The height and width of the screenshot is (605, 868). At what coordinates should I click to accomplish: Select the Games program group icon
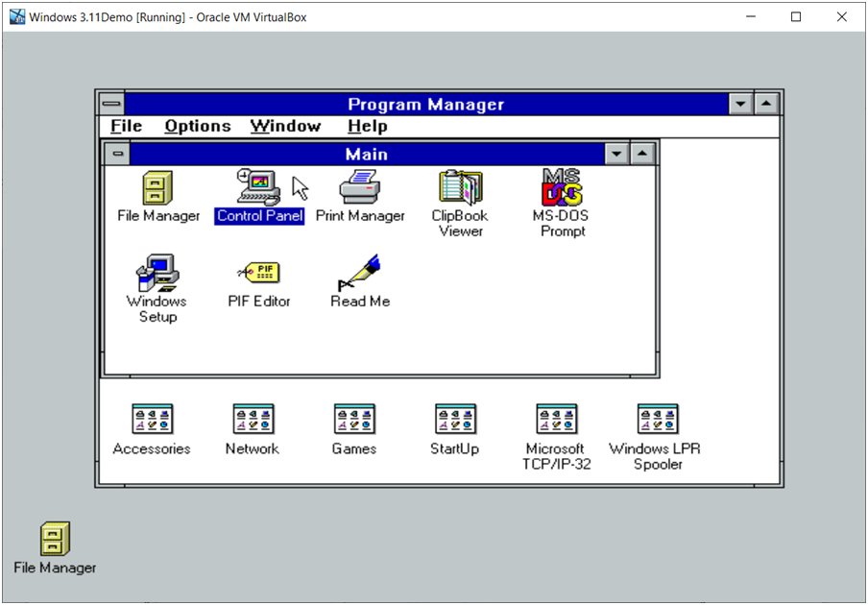354,419
